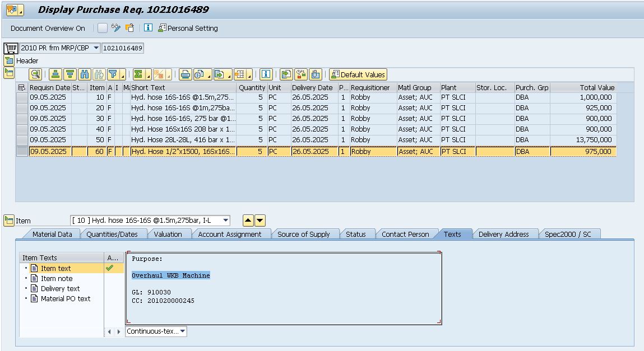Select row selector for item 60

[x=22, y=151]
